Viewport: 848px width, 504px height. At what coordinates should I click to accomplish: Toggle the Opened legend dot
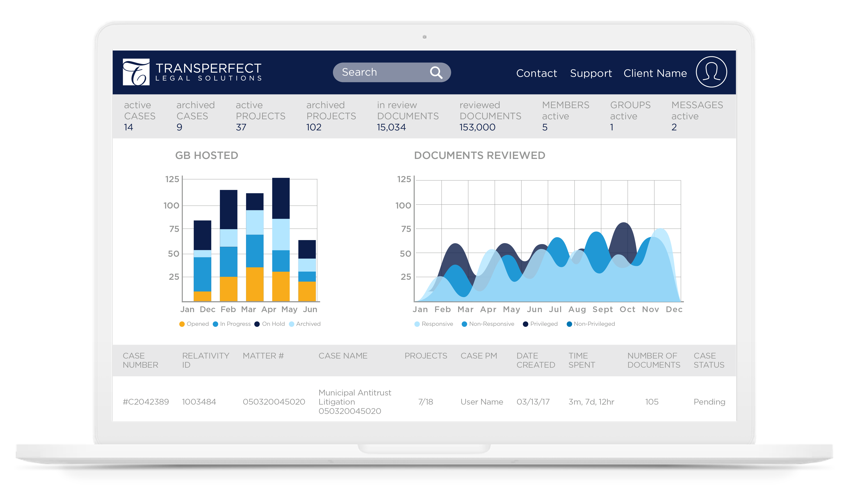click(182, 324)
